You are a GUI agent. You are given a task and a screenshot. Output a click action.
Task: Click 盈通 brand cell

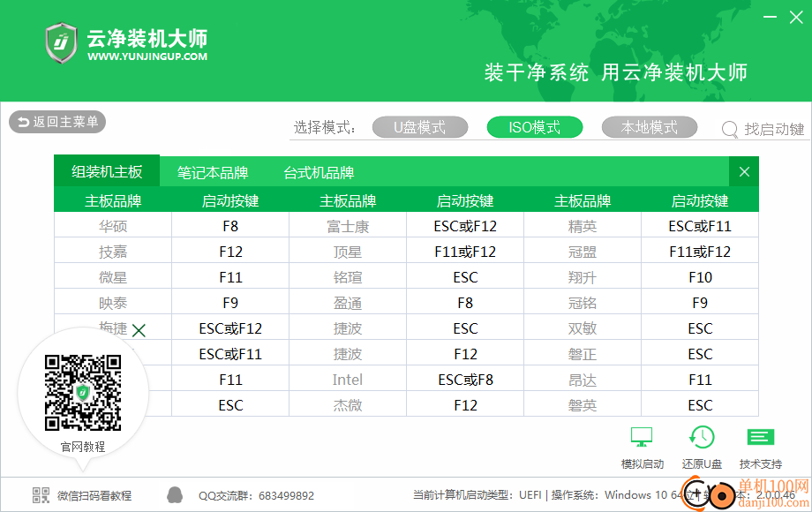pyautogui.click(x=348, y=303)
